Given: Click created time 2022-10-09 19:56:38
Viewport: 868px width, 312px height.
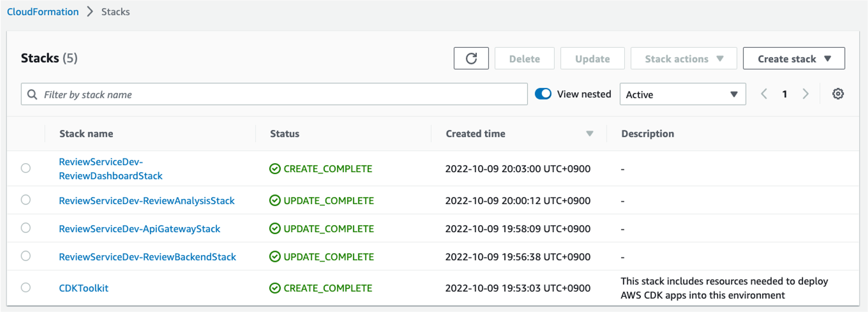Looking at the screenshot, I should [518, 257].
